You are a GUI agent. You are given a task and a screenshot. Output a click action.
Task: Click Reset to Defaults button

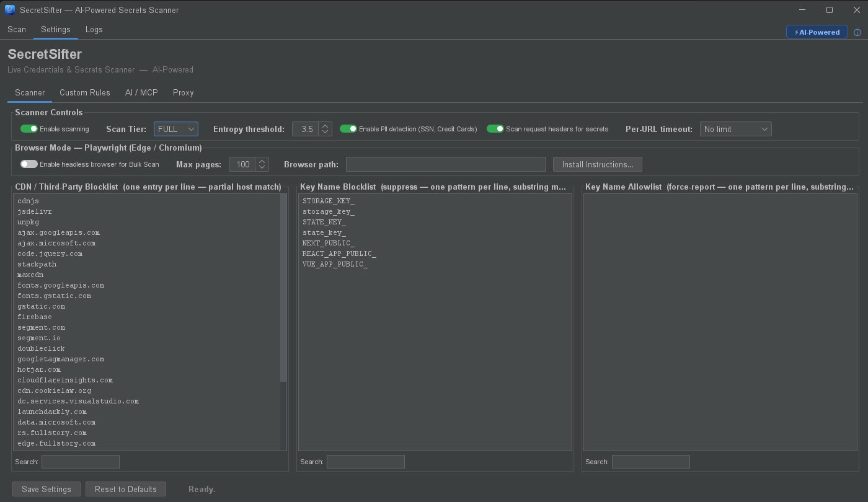pyautogui.click(x=126, y=489)
